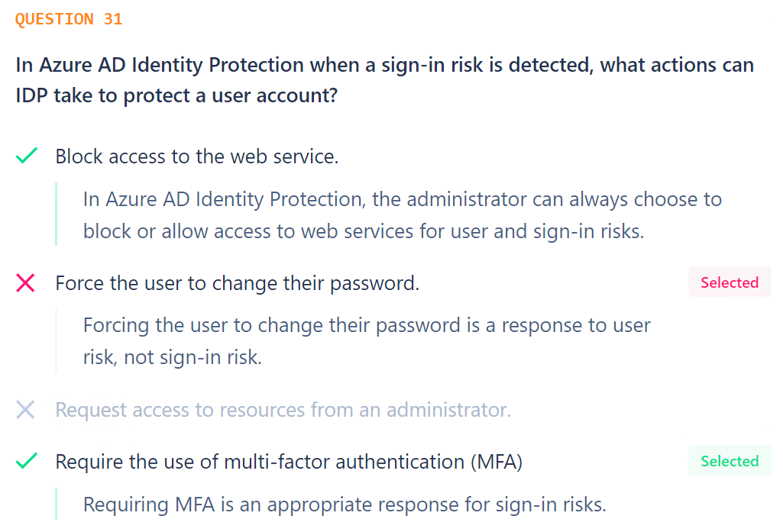Click the explanation about user risk versus sign-in risk
The height and width of the screenshot is (532, 783).
tap(367, 341)
